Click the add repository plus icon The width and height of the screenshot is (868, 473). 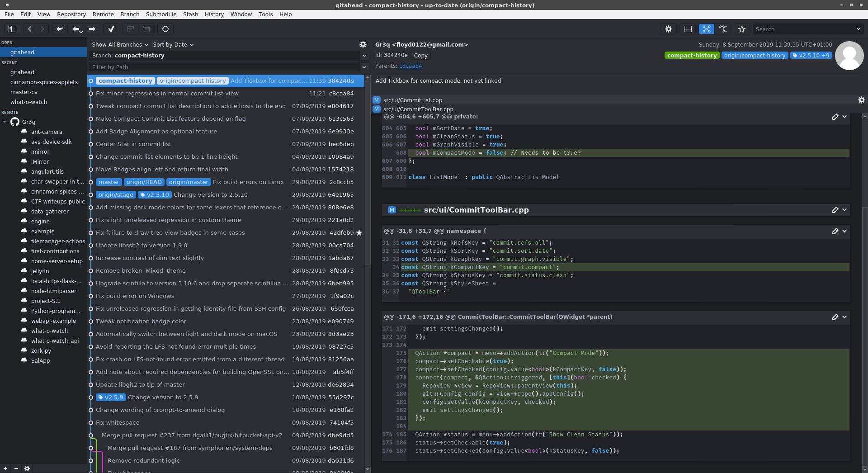click(5, 468)
